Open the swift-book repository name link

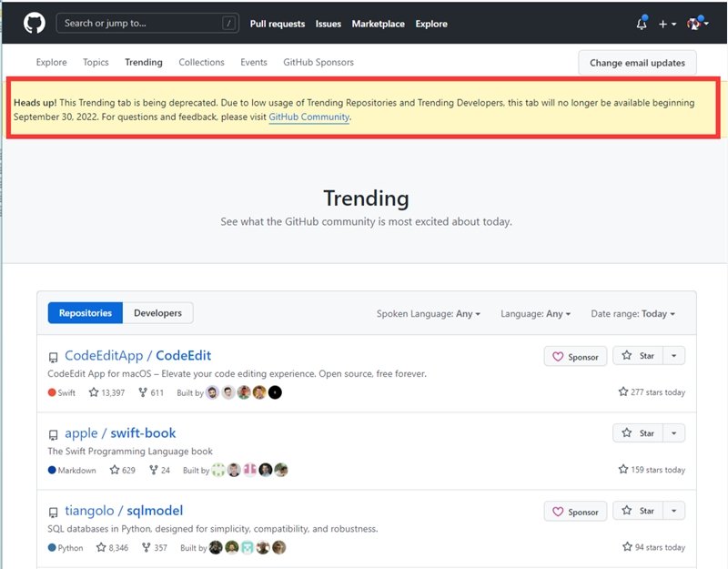[143, 433]
